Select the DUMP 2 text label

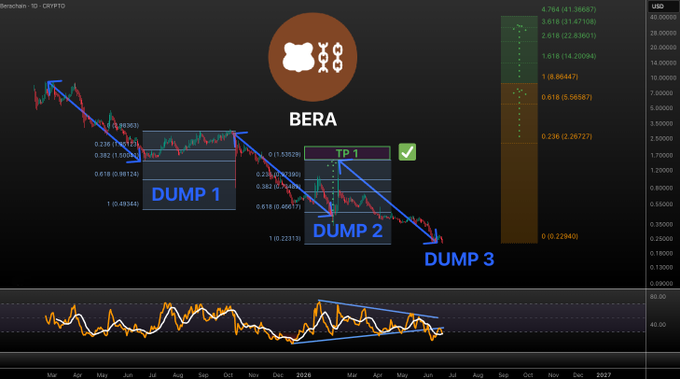(348, 231)
